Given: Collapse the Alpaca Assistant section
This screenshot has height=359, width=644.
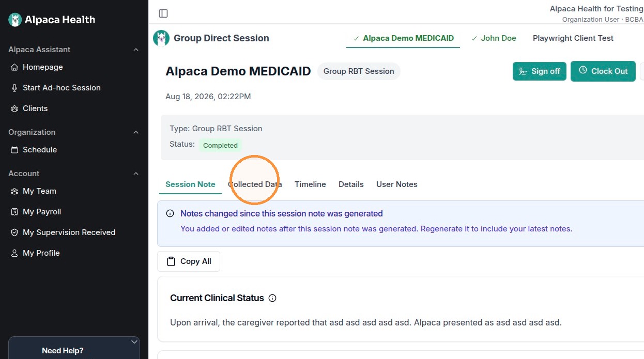Looking at the screenshot, I should pyautogui.click(x=136, y=50).
